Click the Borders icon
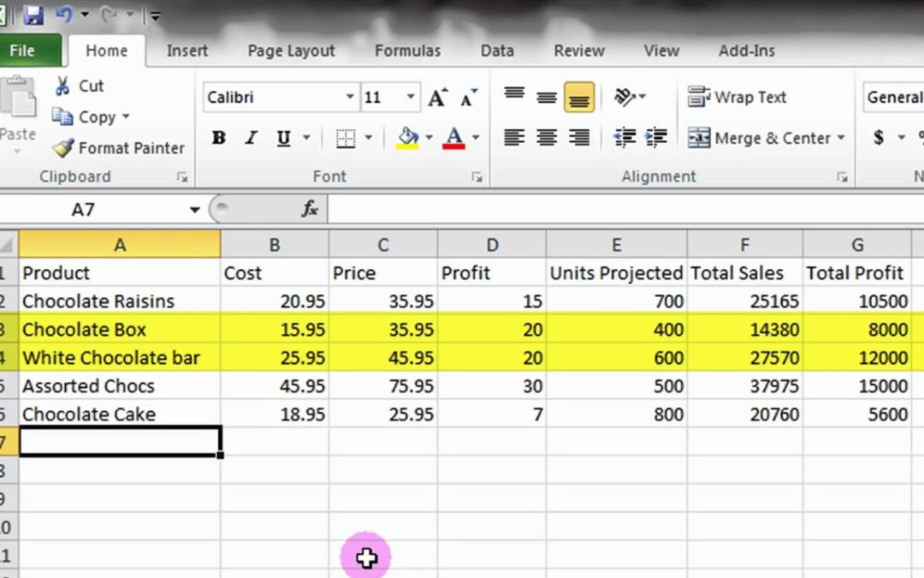 346,139
